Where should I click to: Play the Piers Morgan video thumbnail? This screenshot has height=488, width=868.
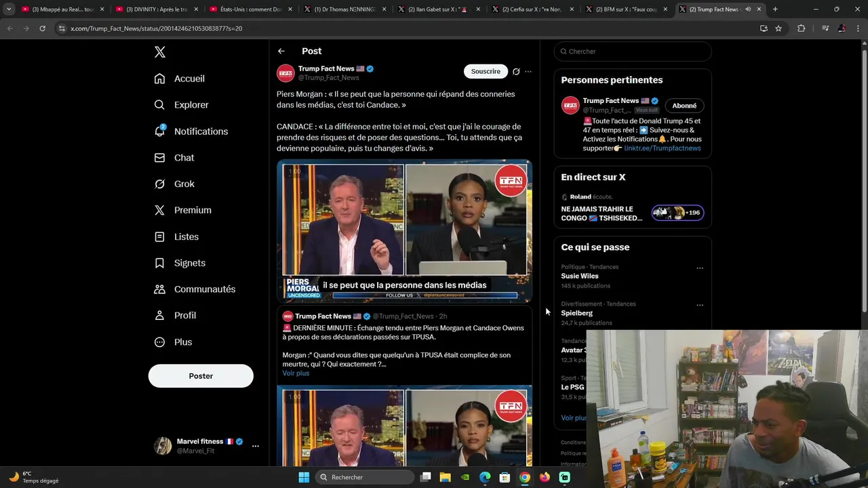pyautogui.click(x=404, y=231)
